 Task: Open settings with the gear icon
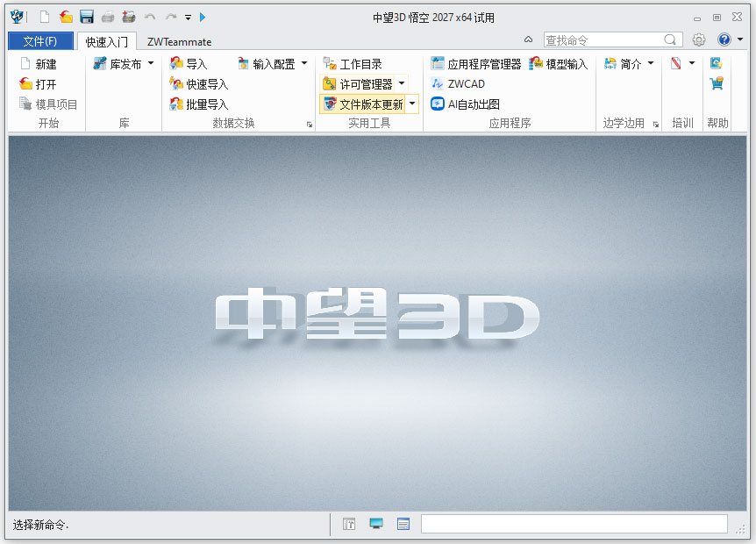699,39
